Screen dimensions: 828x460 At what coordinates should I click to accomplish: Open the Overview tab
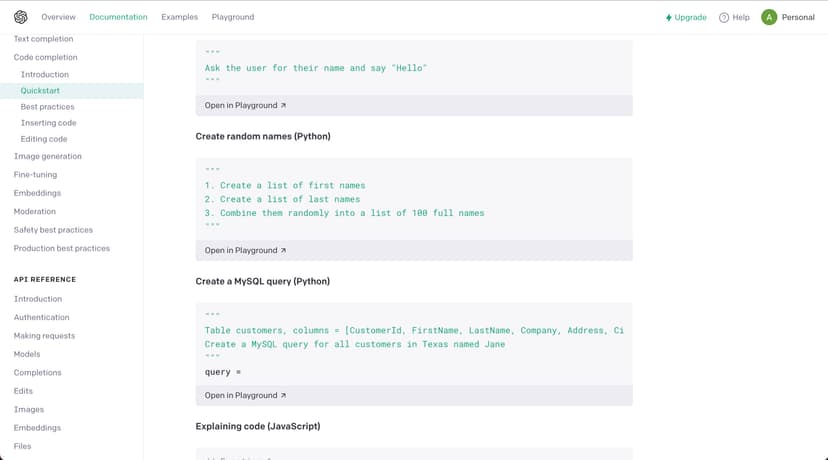pos(58,17)
